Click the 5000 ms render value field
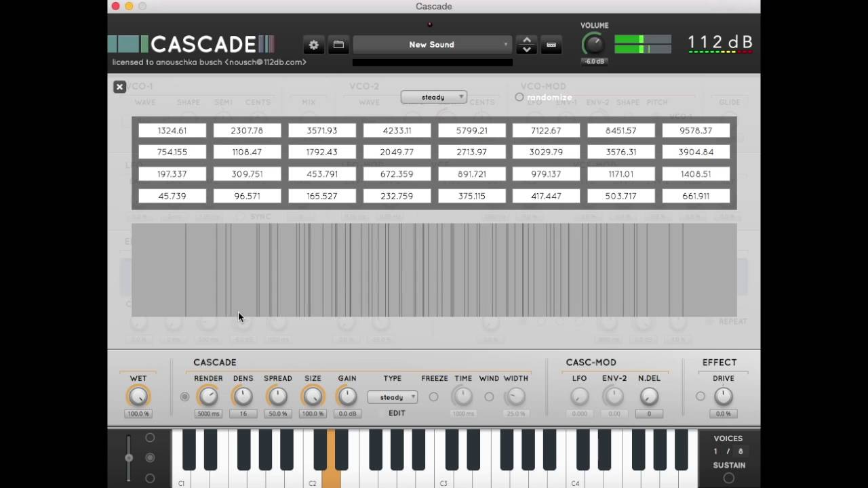 pyautogui.click(x=208, y=413)
